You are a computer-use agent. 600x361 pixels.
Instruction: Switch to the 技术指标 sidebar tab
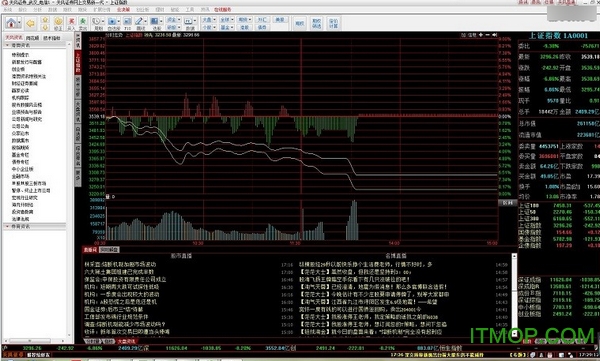pos(52,38)
